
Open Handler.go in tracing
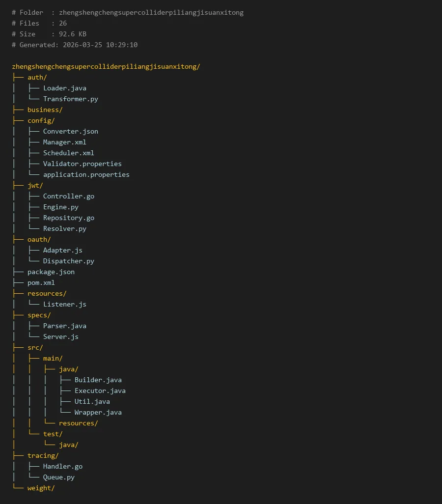point(63,466)
